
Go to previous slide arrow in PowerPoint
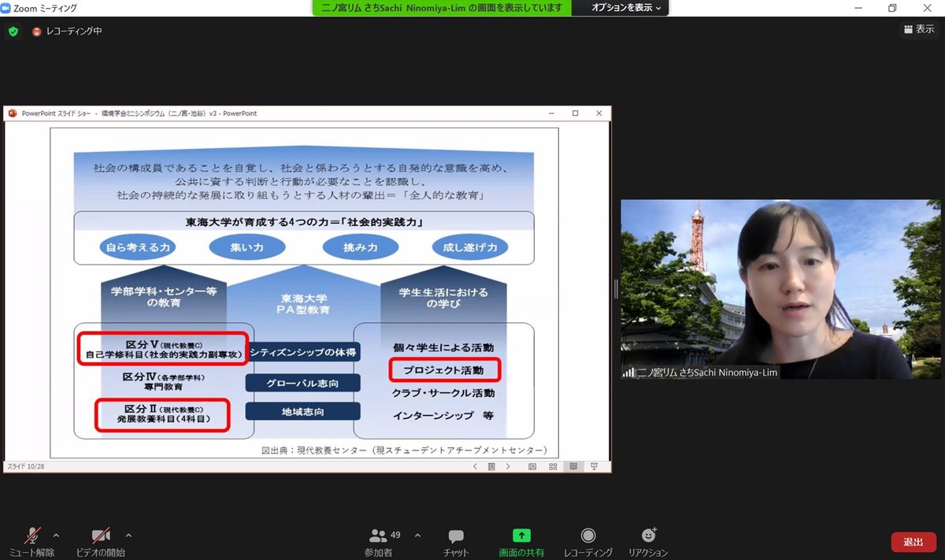pyautogui.click(x=475, y=466)
